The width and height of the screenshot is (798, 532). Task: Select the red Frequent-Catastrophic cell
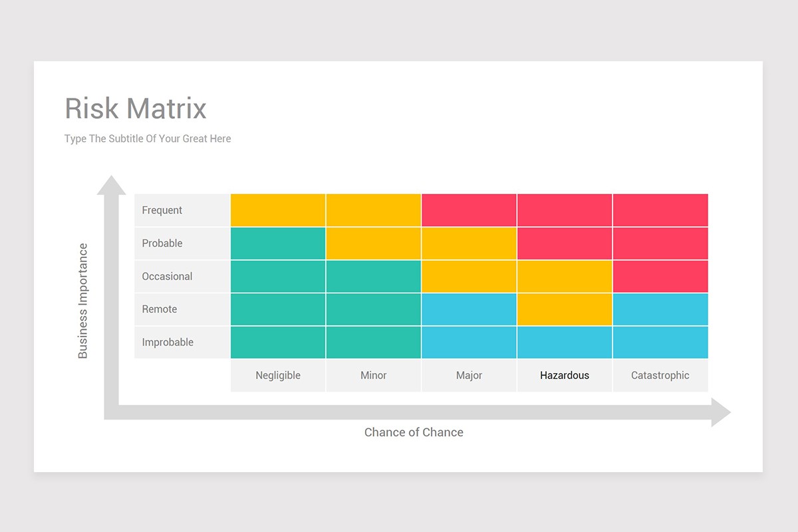[660, 210]
